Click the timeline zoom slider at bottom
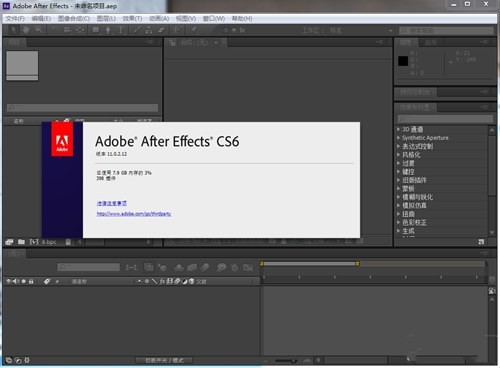Viewport: 500px width, 368px height. pyautogui.click(x=286, y=360)
